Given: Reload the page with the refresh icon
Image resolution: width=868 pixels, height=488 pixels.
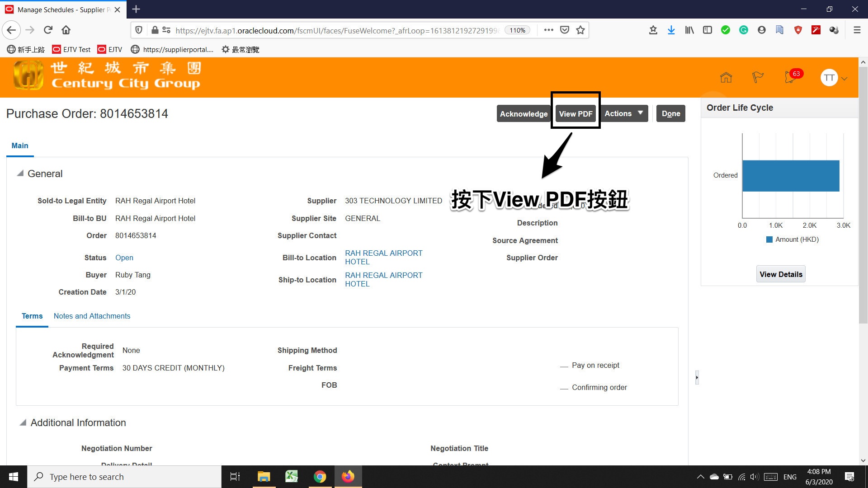Looking at the screenshot, I should click(x=48, y=30).
